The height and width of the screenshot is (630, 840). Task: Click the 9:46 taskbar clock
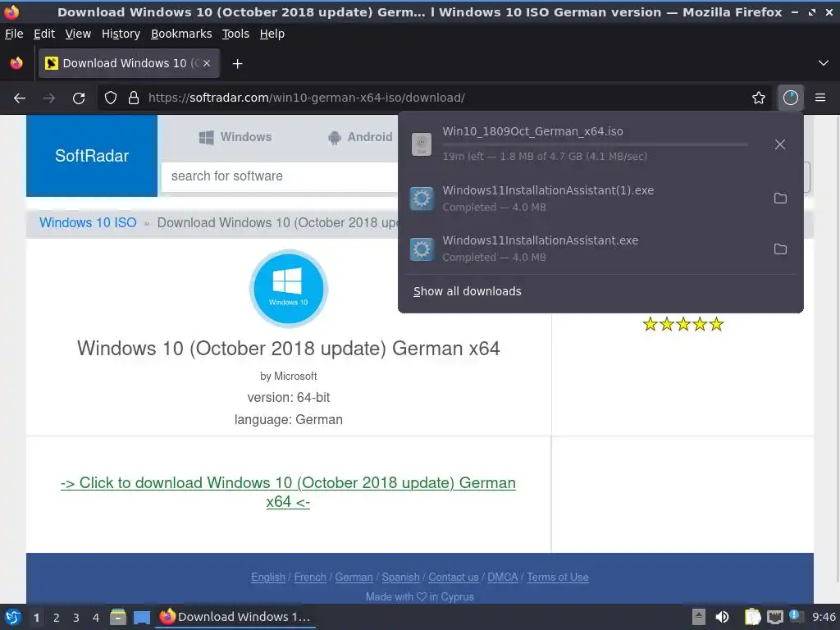[x=824, y=617]
